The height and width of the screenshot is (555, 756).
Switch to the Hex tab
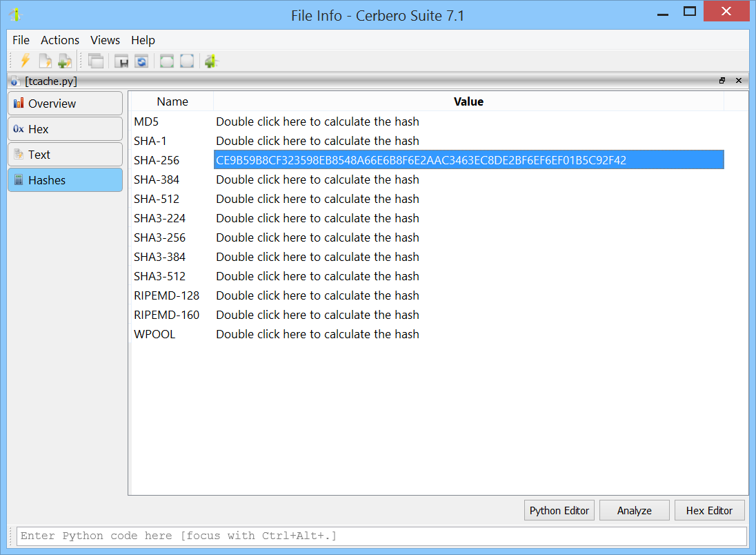[x=65, y=129]
